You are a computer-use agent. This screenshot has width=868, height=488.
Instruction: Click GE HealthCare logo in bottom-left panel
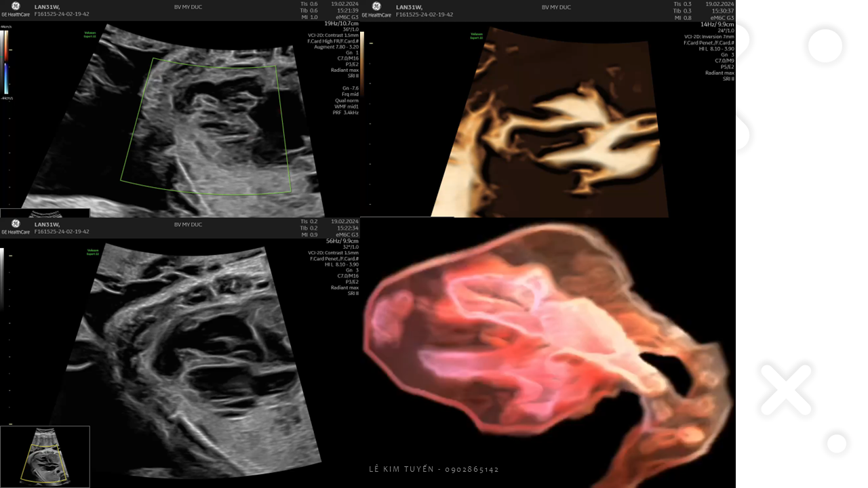(15, 226)
